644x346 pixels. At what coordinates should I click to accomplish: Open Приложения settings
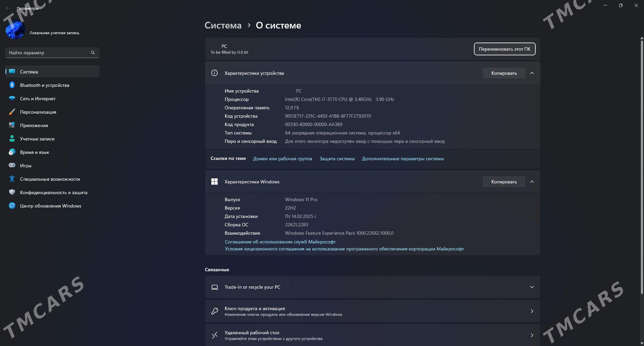tap(52, 125)
